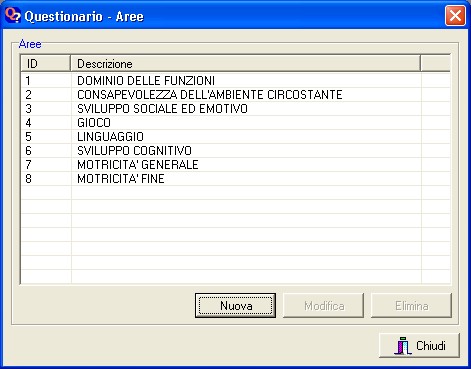
Task: Click the Questionario app icon in title bar
Action: click(13, 16)
